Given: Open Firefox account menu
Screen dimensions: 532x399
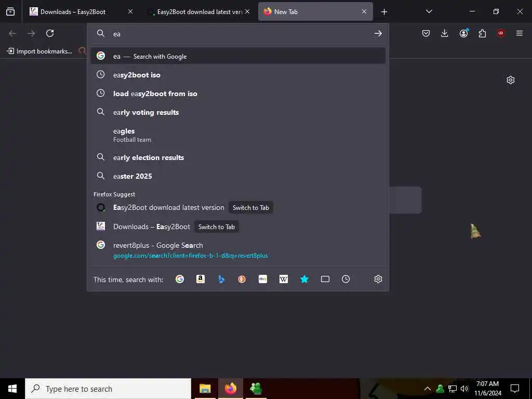Looking at the screenshot, I should coord(464,33).
